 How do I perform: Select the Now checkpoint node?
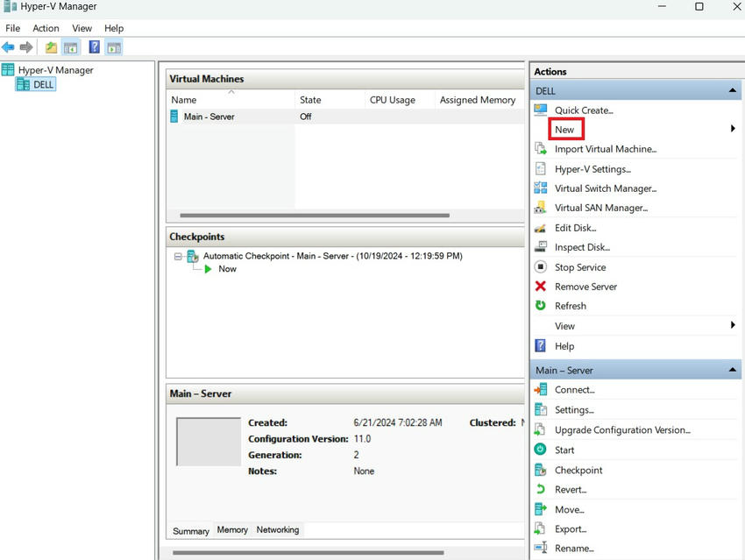(x=227, y=269)
